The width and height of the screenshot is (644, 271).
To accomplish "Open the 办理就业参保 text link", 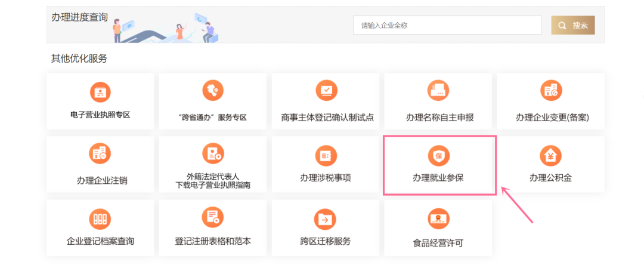I will pos(438,178).
